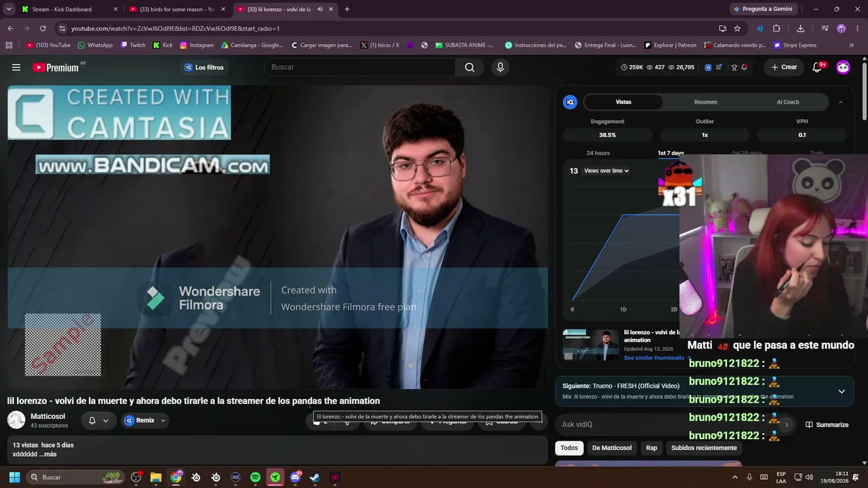Select the 24 hours range tab

point(598,153)
